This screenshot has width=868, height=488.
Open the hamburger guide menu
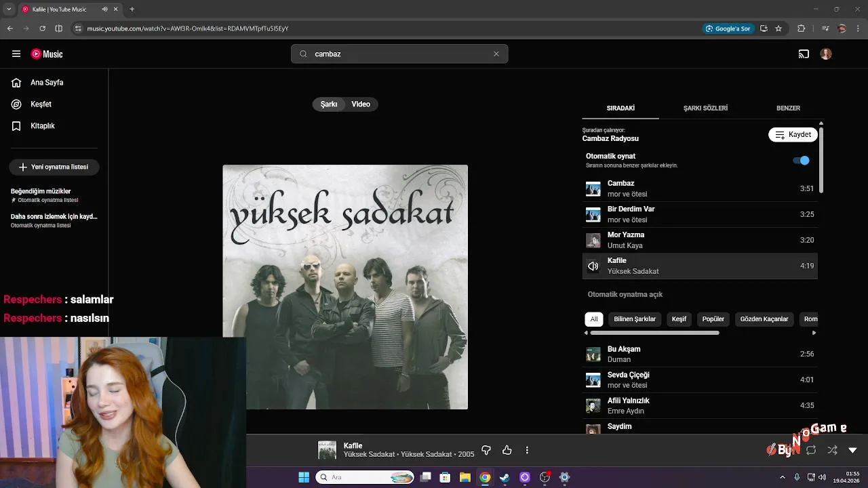coord(16,54)
